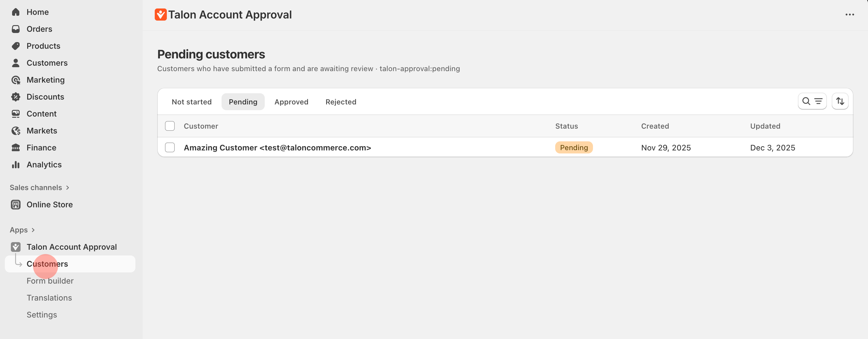
Task: Click the Products tag icon
Action: (x=16, y=46)
